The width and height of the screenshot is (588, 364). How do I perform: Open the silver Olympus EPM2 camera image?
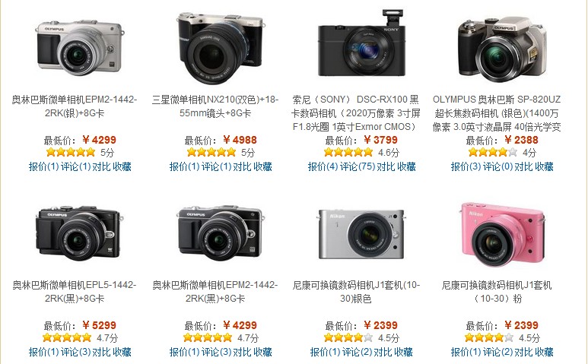[x=79, y=47]
